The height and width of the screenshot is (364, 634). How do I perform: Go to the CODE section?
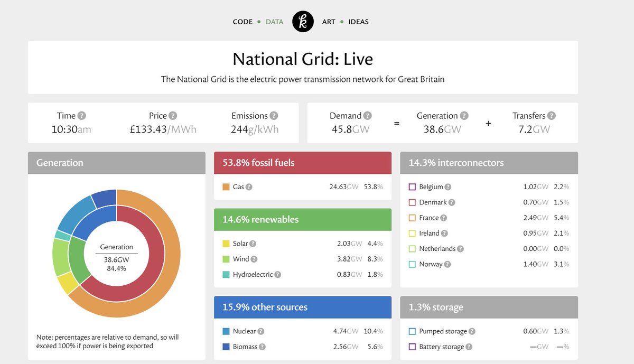[243, 22]
